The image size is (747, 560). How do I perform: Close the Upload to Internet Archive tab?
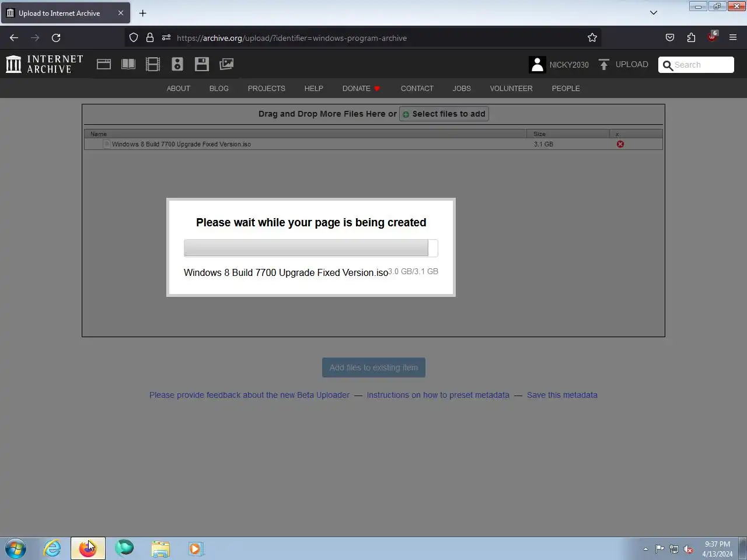coord(121,13)
